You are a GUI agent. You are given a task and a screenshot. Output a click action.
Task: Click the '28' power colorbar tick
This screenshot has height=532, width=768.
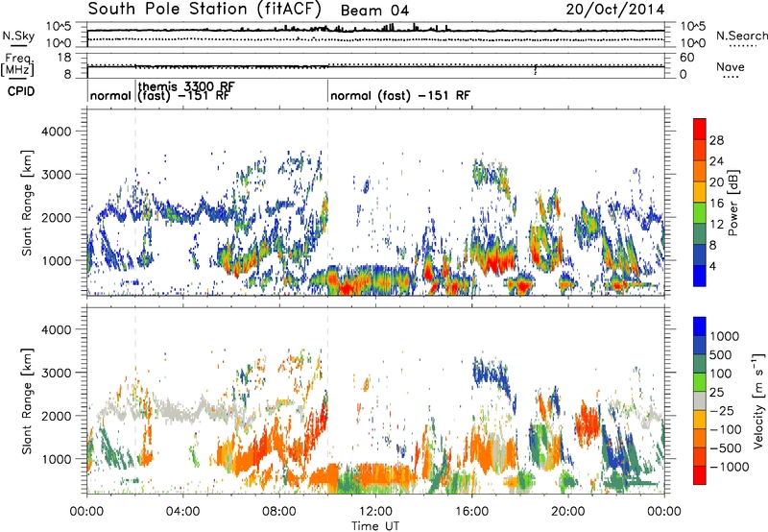click(x=716, y=140)
